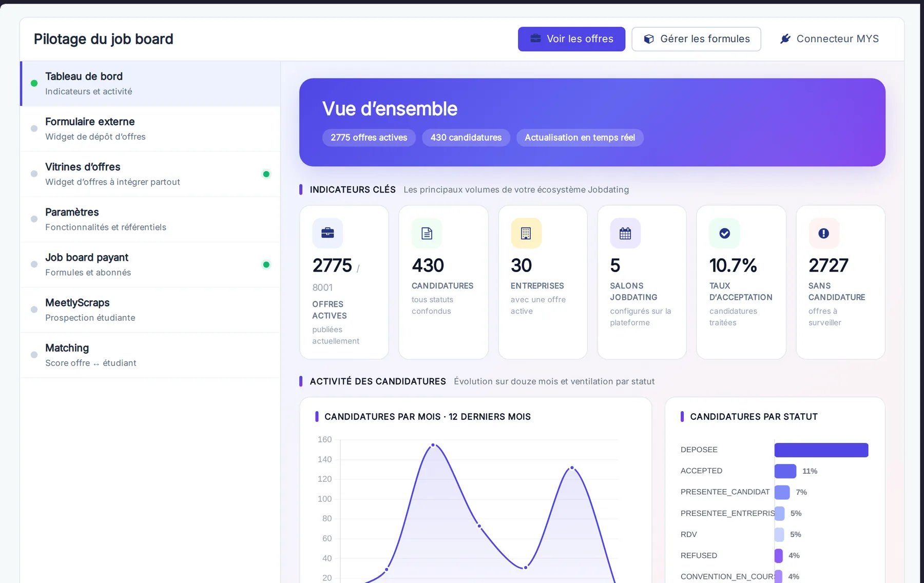Click the 10.7% acceptance rate value
Image resolution: width=924 pixels, height=583 pixels.
click(x=733, y=265)
